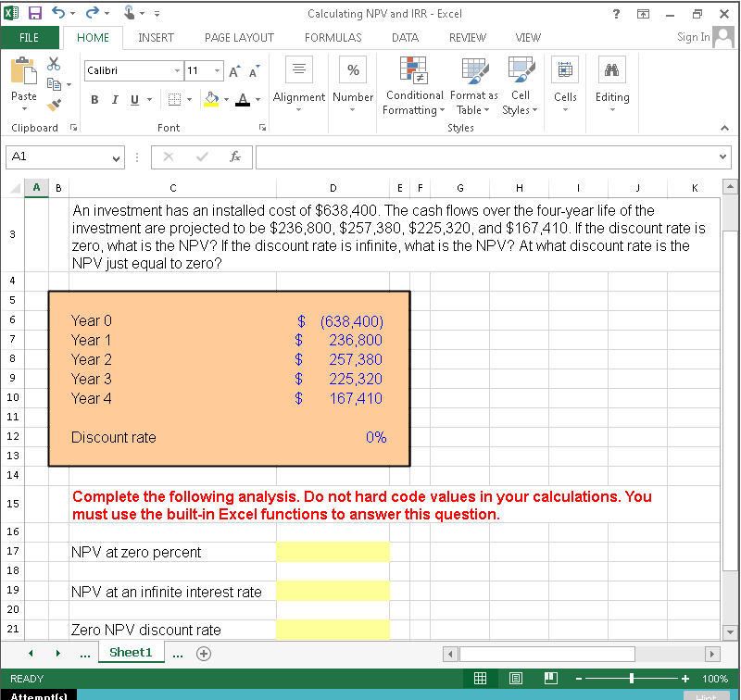
Task: Click the Save icon in the quick access toolbar
Action: tap(35, 13)
